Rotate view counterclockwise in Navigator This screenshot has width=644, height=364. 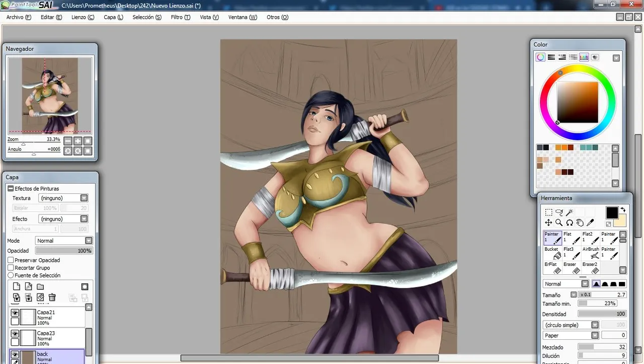pyautogui.click(x=68, y=151)
